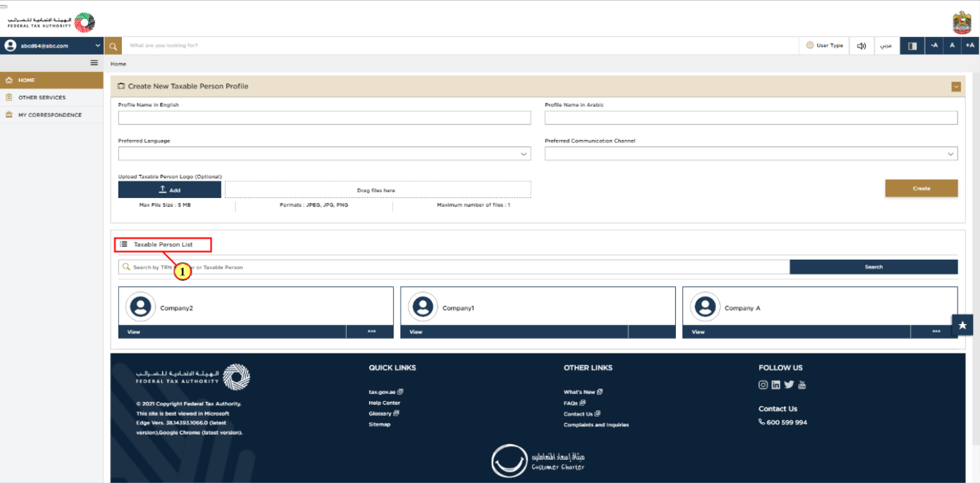This screenshot has height=483, width=980.
Task: Go to HOME in sidebar
Action: point(51,80)
